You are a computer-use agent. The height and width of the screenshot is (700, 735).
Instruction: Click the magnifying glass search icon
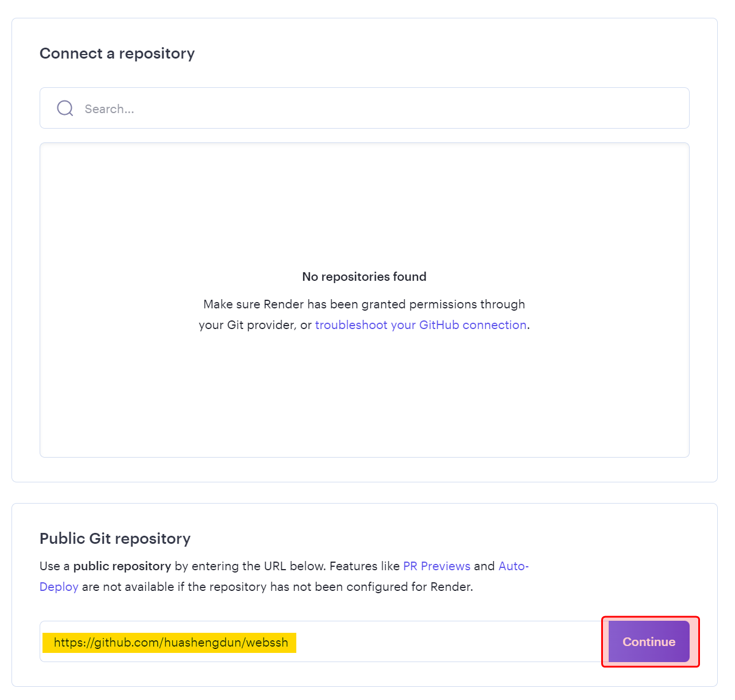[65, 109]
